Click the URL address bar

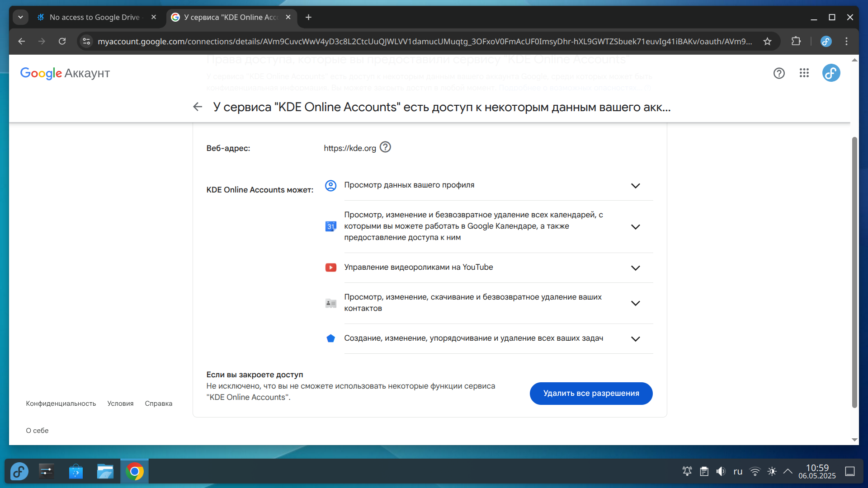(424, 42)
